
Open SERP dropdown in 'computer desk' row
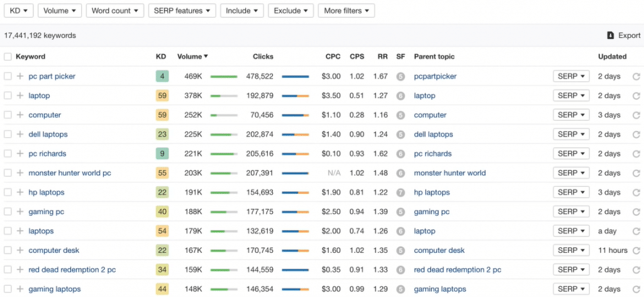tap(571, 250)
